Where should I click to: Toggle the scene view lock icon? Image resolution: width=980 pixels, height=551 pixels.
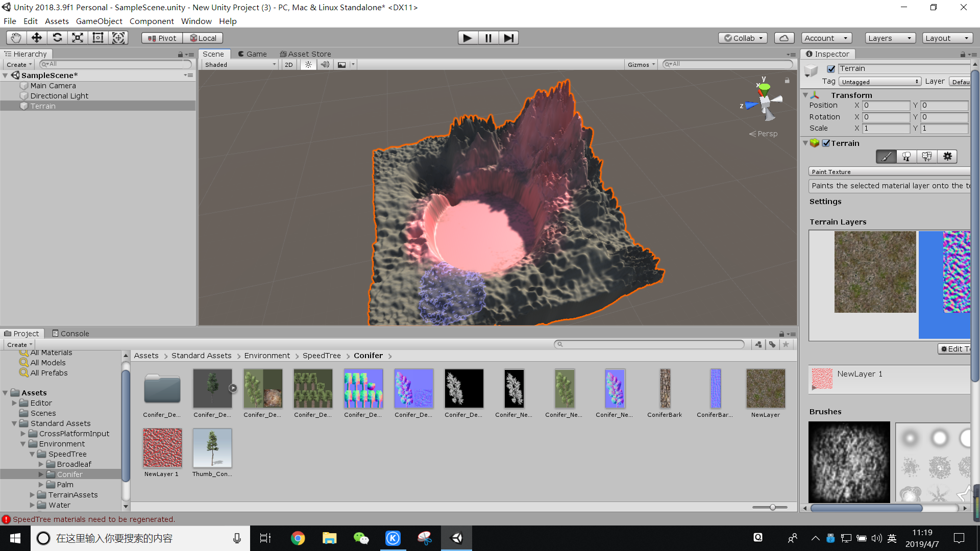(x=787, y=80)
